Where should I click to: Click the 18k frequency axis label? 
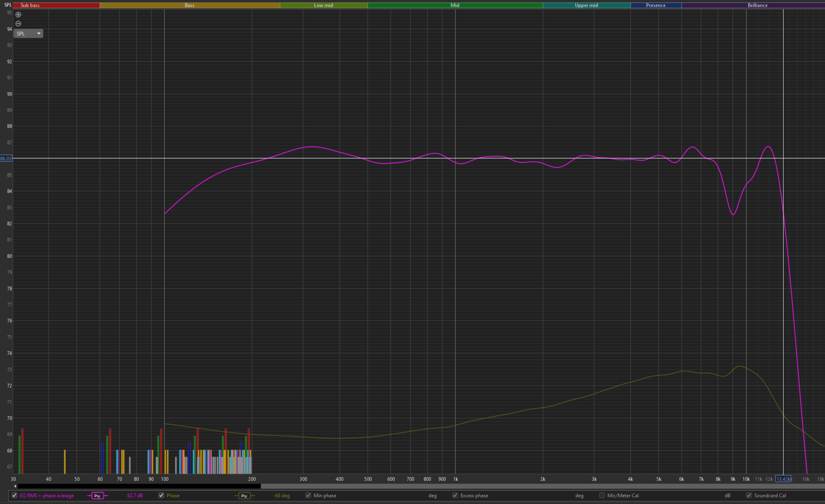coord(820,479)
